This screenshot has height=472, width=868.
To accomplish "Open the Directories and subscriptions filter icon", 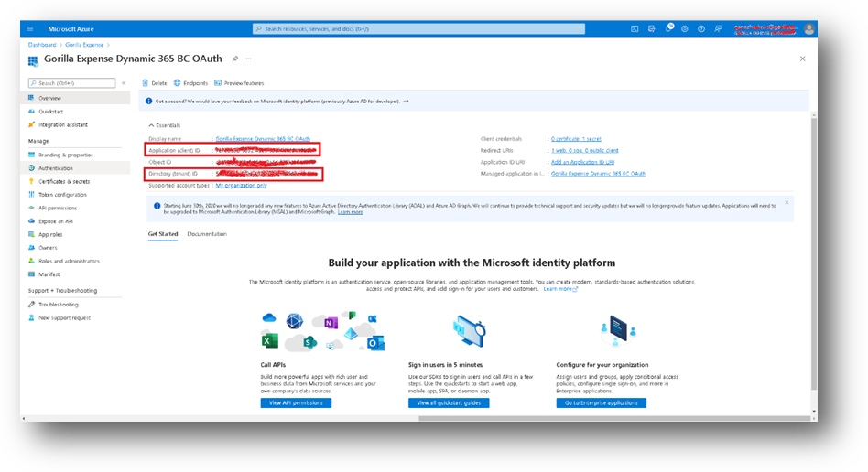I will (x=651, y=28).
